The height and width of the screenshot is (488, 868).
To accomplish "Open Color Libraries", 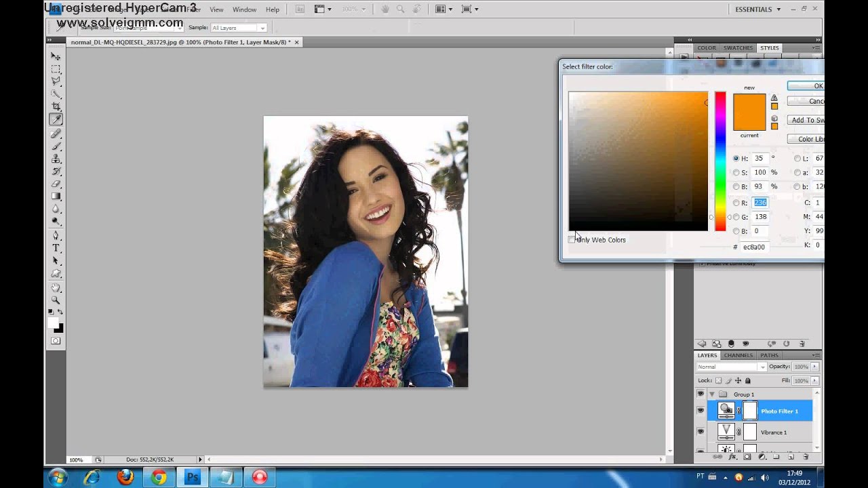I will click(x=806, y=139).
